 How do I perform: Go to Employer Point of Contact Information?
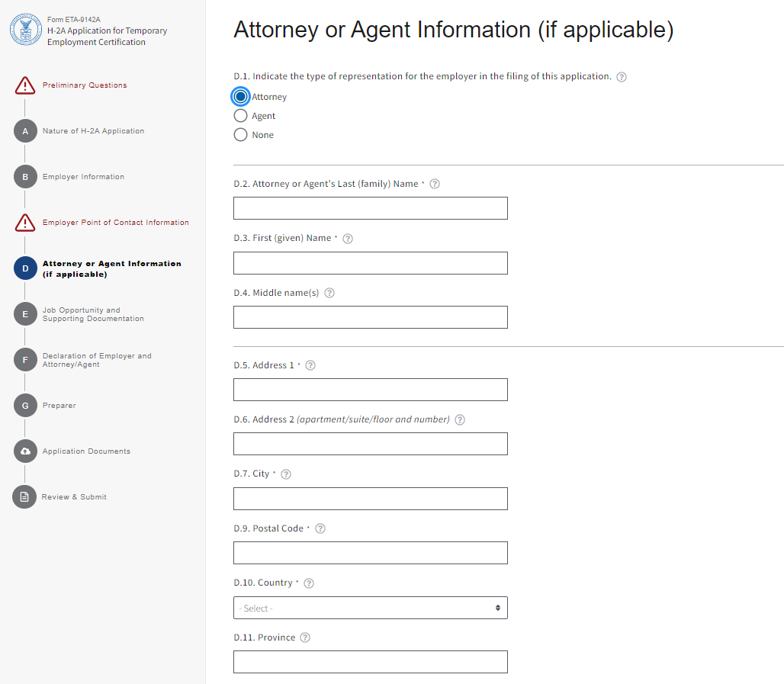point(115,223)
